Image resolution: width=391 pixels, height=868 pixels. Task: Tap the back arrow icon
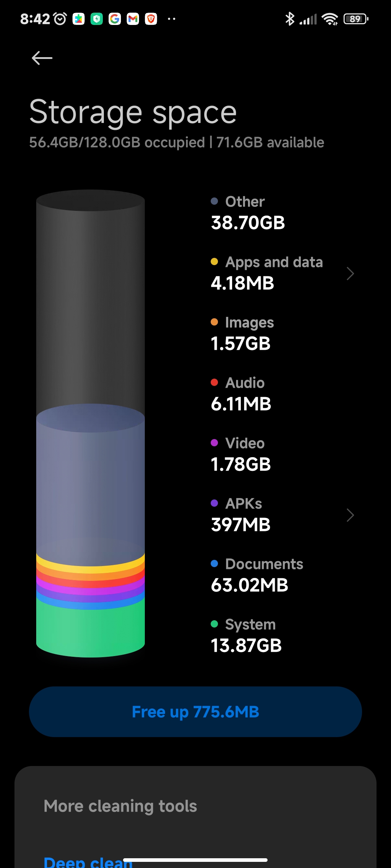(42, 58)
